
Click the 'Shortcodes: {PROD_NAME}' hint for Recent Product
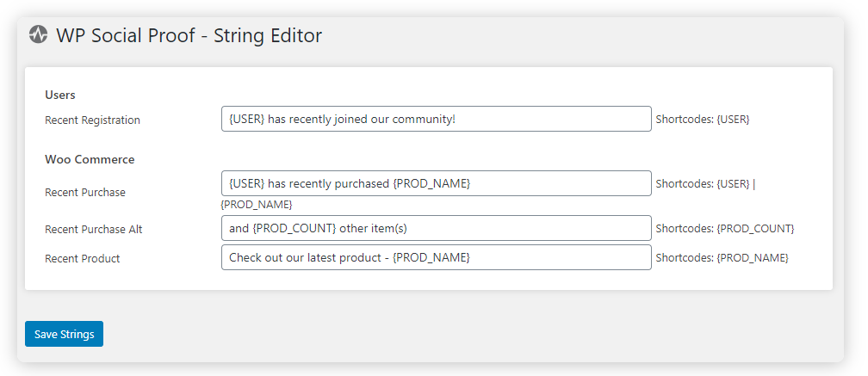pos(722,257)
